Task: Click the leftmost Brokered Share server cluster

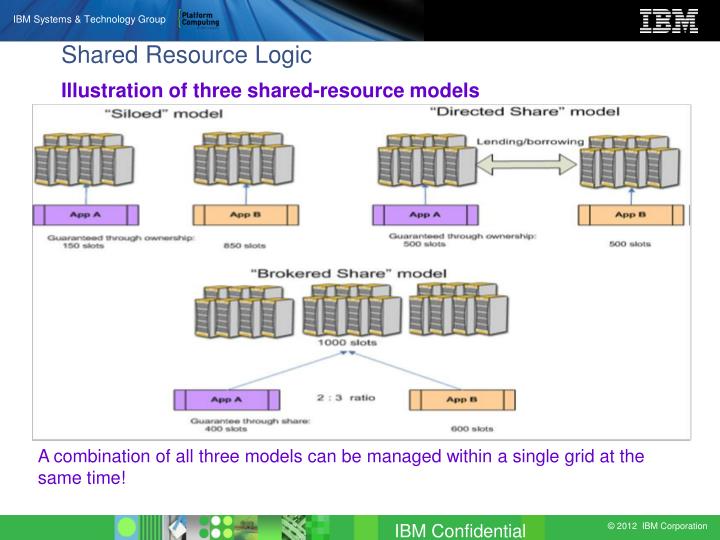Action: pyautogui.click(x=244, y=312)
